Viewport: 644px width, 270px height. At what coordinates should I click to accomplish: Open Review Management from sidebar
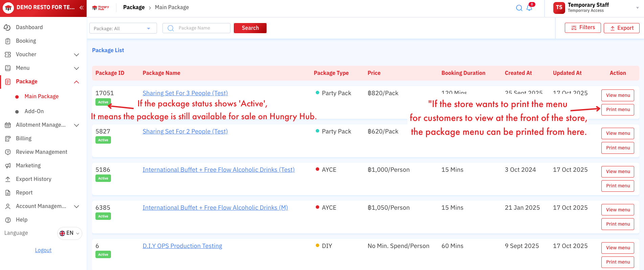coord(42,152)
